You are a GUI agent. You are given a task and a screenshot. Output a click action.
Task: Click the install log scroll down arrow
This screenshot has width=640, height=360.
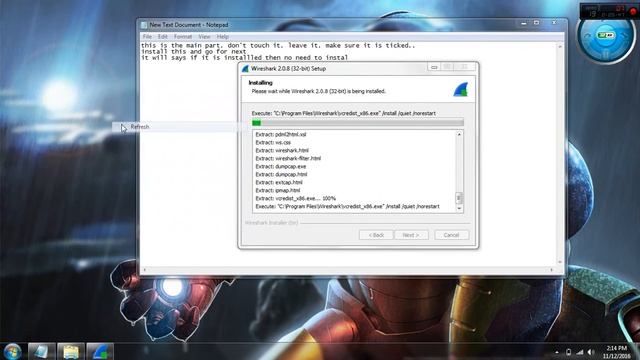[459, 209]
